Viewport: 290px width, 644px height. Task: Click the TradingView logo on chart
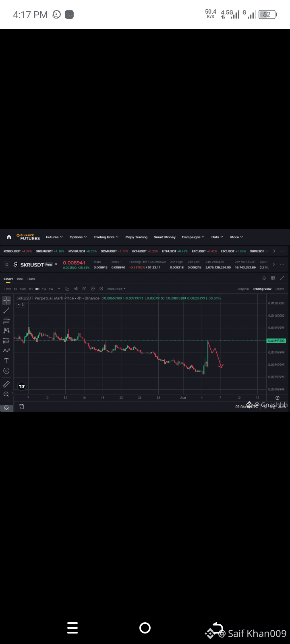(22, 386)
